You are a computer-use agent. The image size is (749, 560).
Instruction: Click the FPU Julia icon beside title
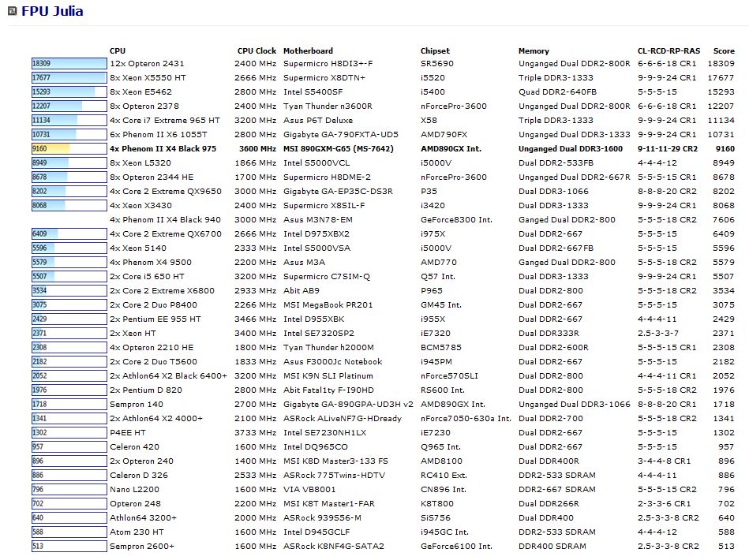(x=13, y=12)
